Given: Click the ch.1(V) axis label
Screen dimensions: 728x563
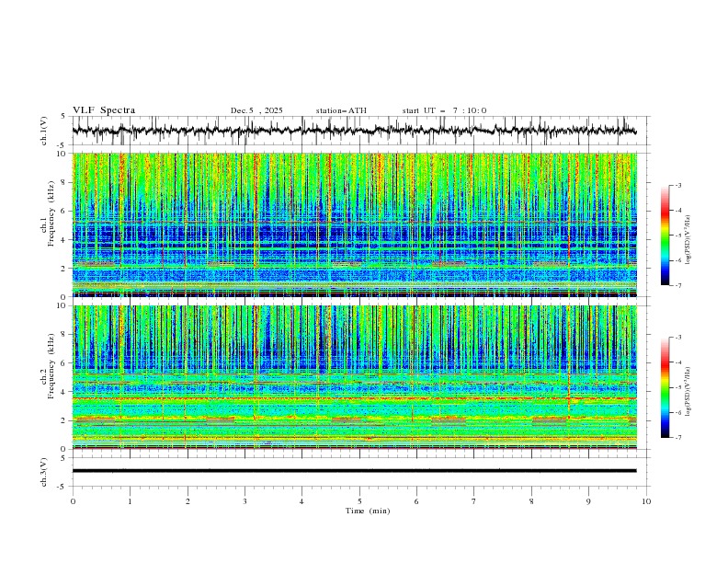Looking at the screenshot, I should click(x=44, y=131).
